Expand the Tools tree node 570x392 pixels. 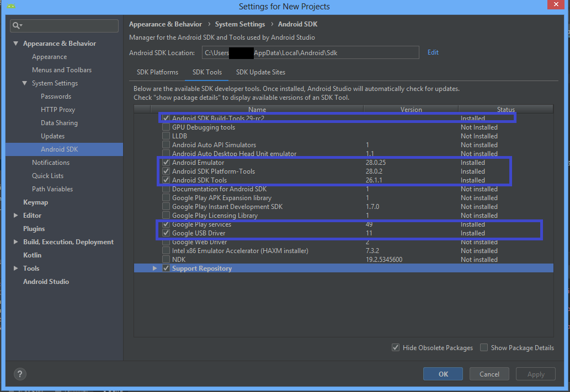[15, 268]
